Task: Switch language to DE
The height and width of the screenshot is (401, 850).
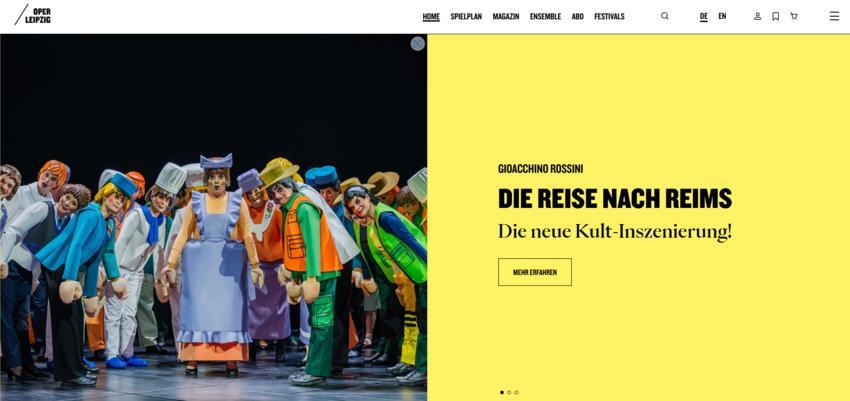Action: tap(704, 16)
